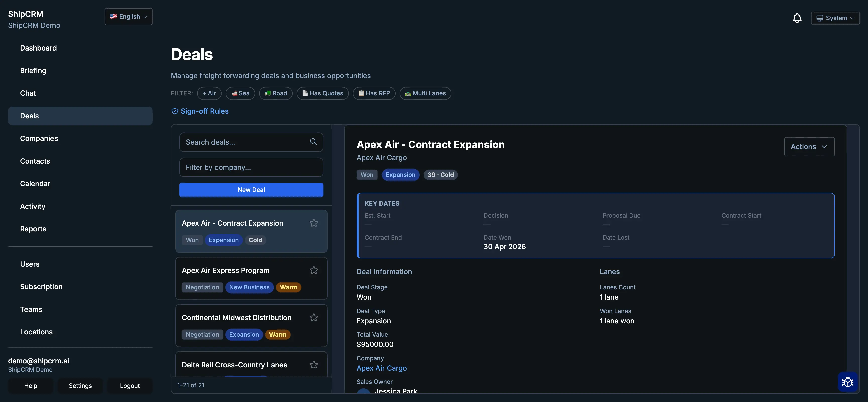Click the New Deal button
This screenshot has height=402, width=868.
pyautogui.click(x=251, y=190)
